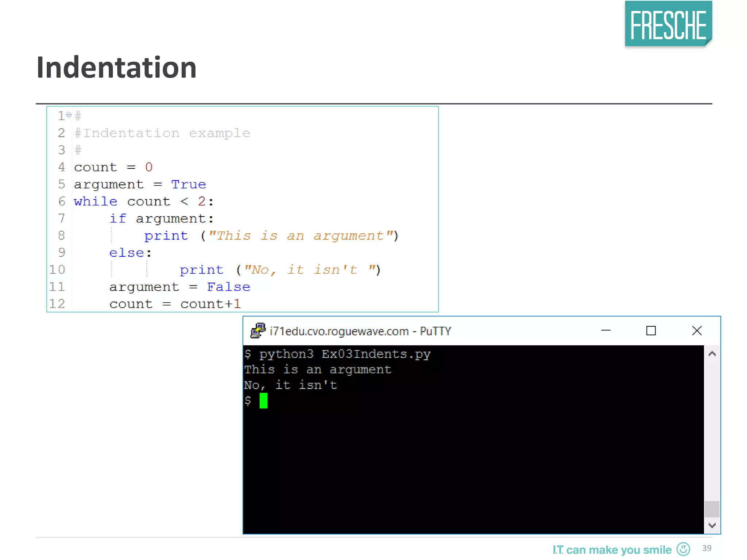
Task: Click the "count = count+1" code line
Action: pos(175,304)
